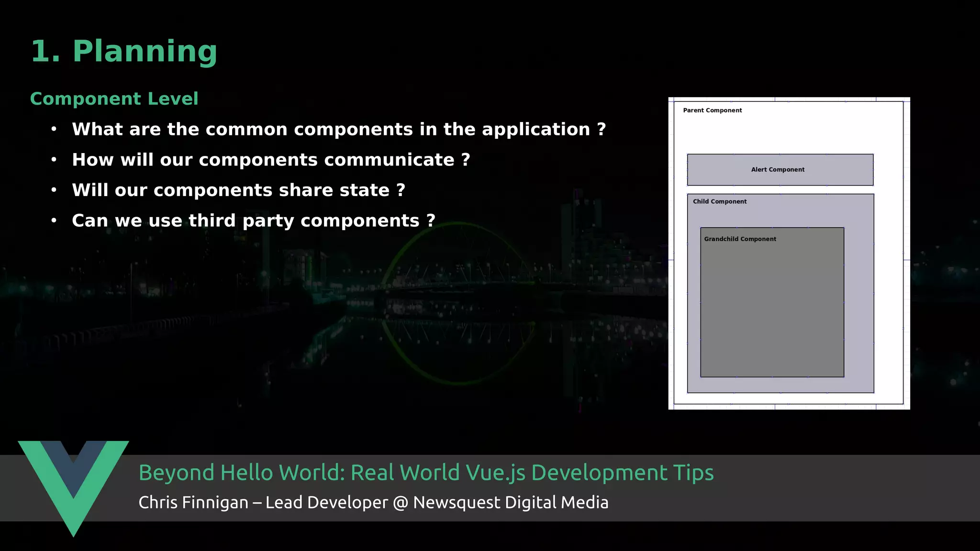Click the Chris Finnigan presenter line

coord(373,503)
